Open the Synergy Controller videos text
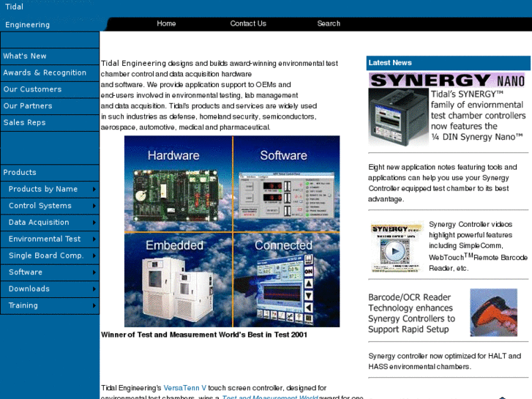This screenshot has height=399, width=532. click(x=478, y=246)
